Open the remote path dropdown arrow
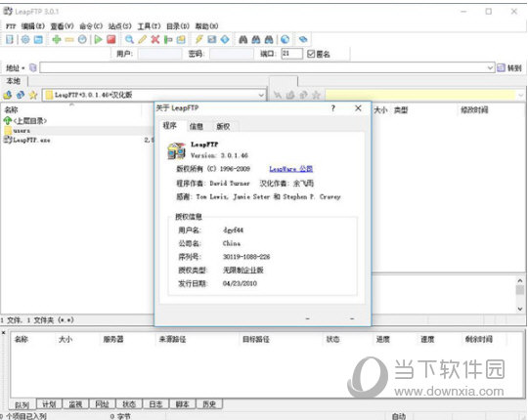 [x=520, y=95]
